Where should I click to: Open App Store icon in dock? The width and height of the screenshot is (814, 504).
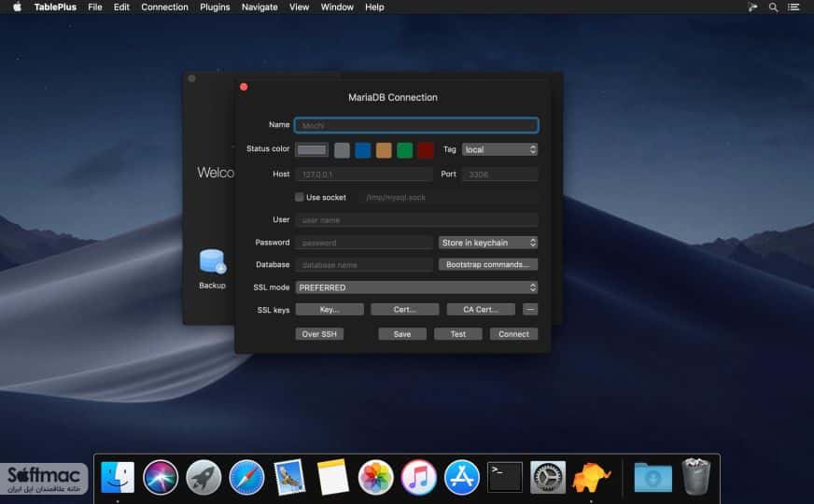pos(461,477)
